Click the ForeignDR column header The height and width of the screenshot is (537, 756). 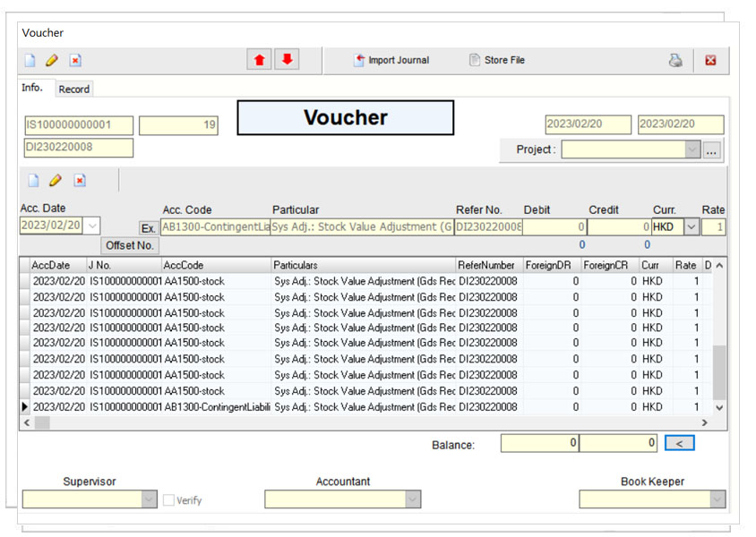pyautogui.click(x=553, y=266)
